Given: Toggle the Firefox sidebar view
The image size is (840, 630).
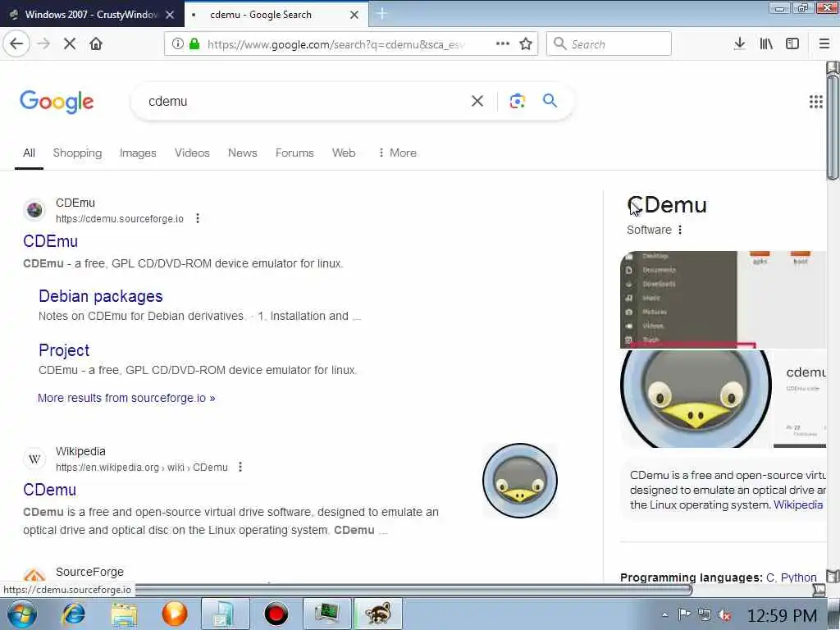Looking at the screenshot, I should point(792,44).
